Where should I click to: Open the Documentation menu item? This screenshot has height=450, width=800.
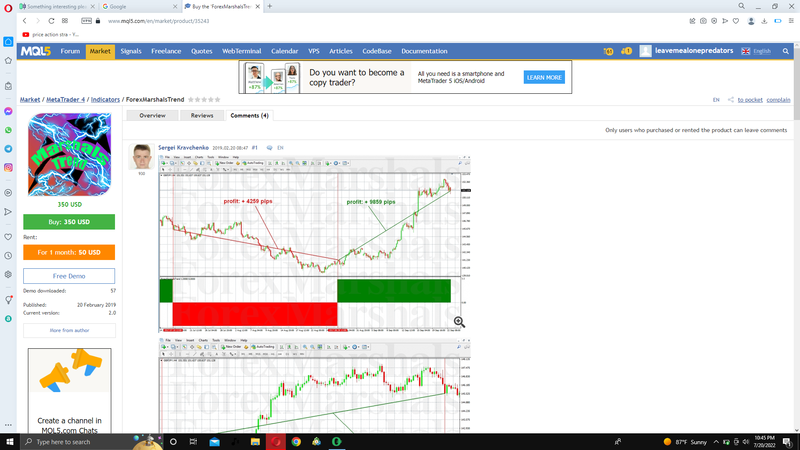(x=424, y=51)
